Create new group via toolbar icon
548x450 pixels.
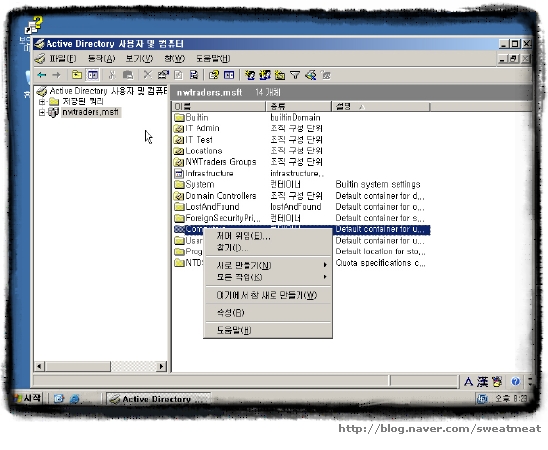pos(265,75)
